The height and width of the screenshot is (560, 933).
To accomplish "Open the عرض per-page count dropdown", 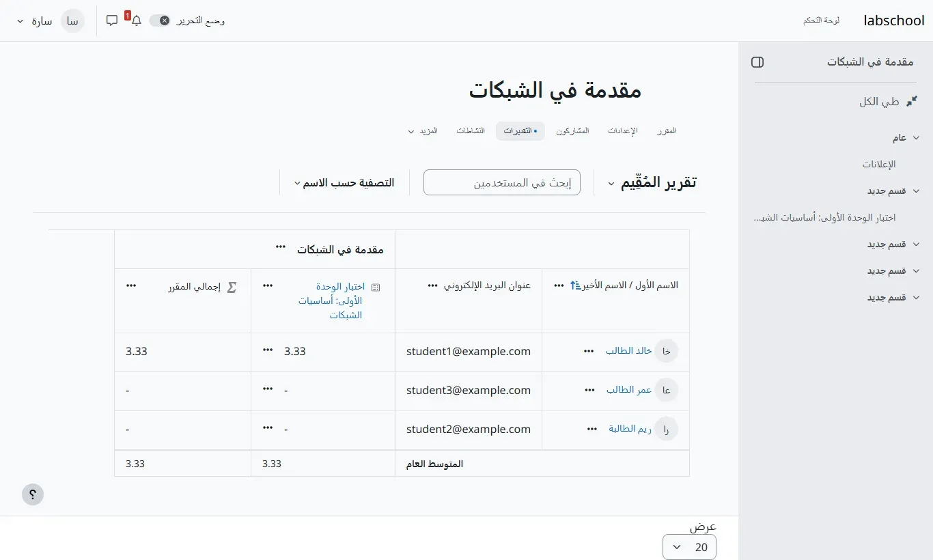I will 689,547.
